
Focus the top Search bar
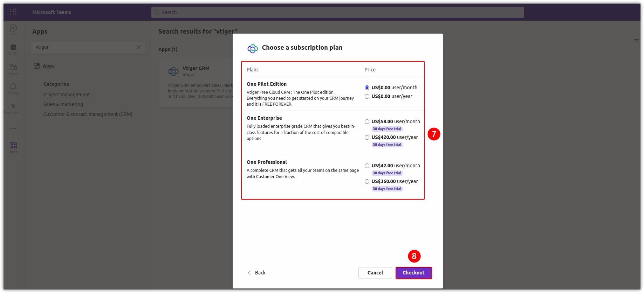[x=338, y=12]
